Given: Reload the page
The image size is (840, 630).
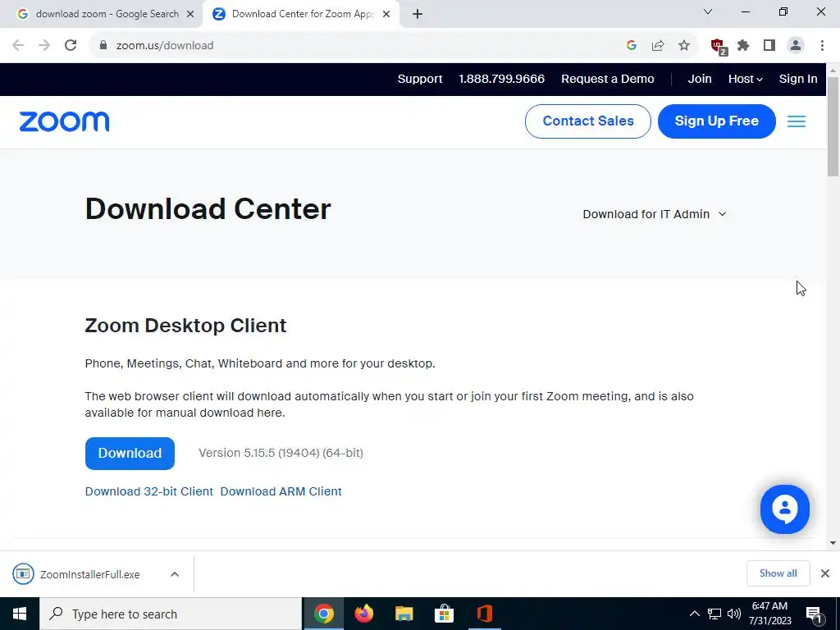Looking at the screenshot, I should (x=71, y=45).
